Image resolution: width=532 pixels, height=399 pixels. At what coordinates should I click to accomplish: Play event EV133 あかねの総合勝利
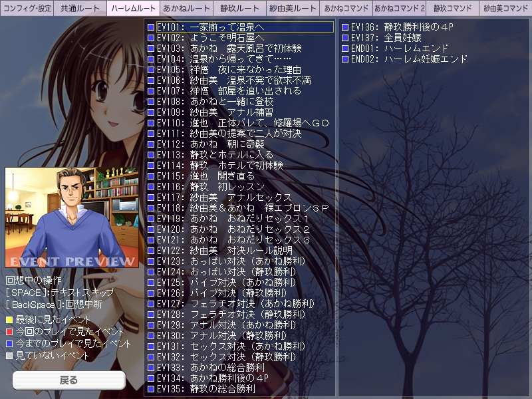pos(210,368)
